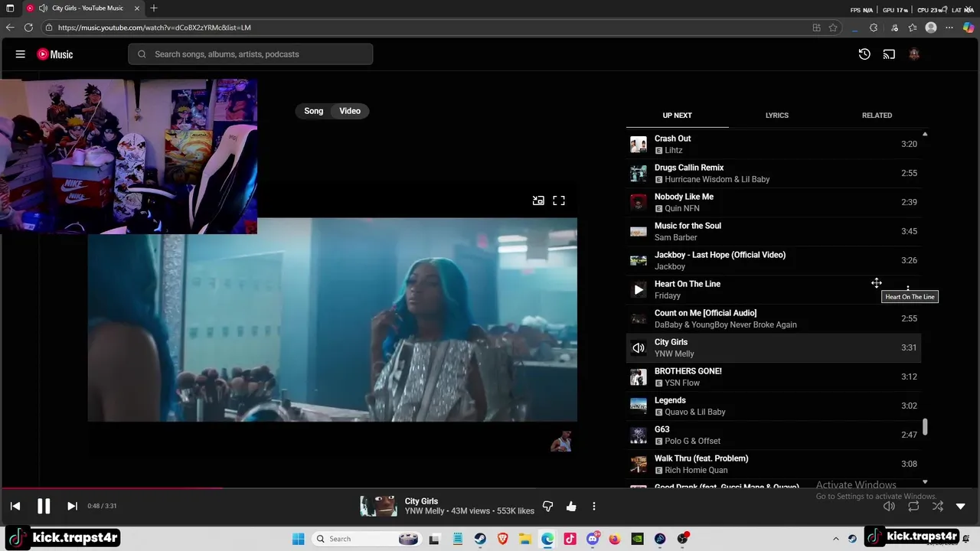Open a new browser tab
Viewport: 980px width, 551px height.
click(154, 8)
